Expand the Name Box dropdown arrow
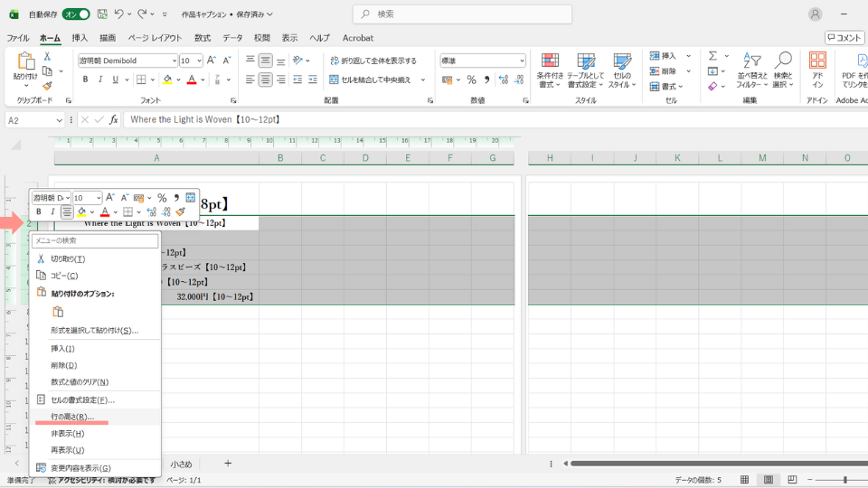The image size is (868, 488). tap(60, 119)
